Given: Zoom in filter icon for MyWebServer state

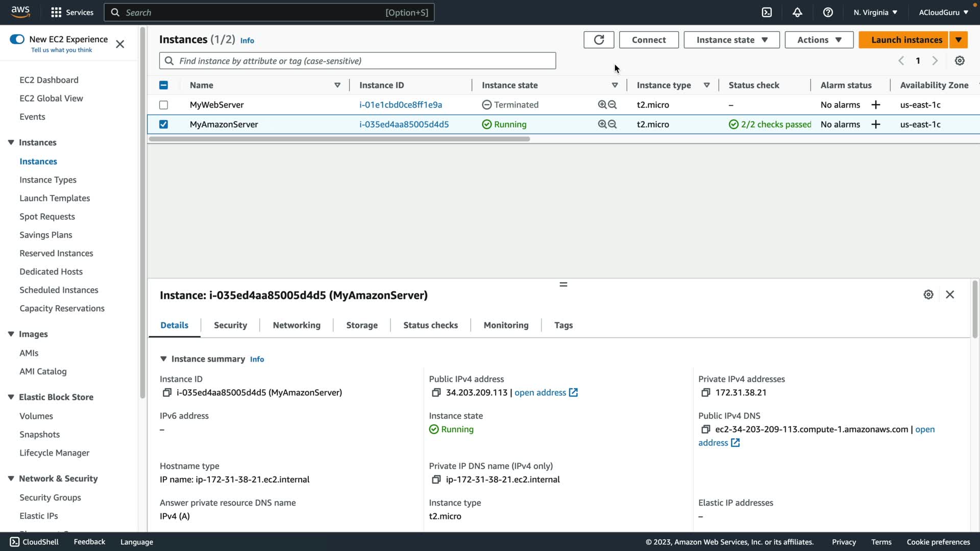Looking at the screenshot, I should tap(602, 105).
